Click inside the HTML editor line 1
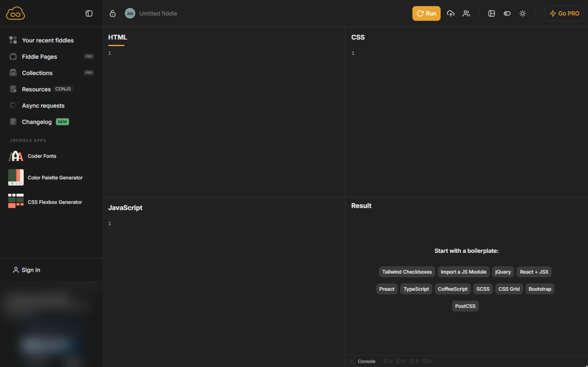The width and height of the screenshot is (588, 367). (226, 53)
